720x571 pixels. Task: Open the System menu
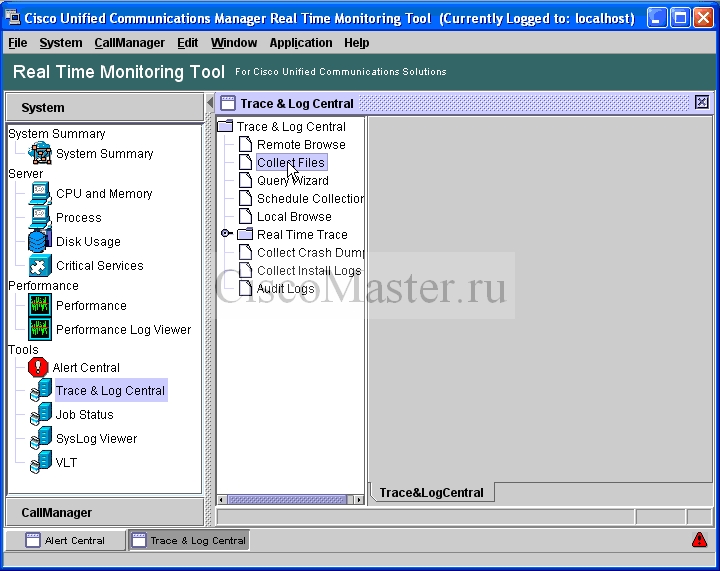pos(61,43)
